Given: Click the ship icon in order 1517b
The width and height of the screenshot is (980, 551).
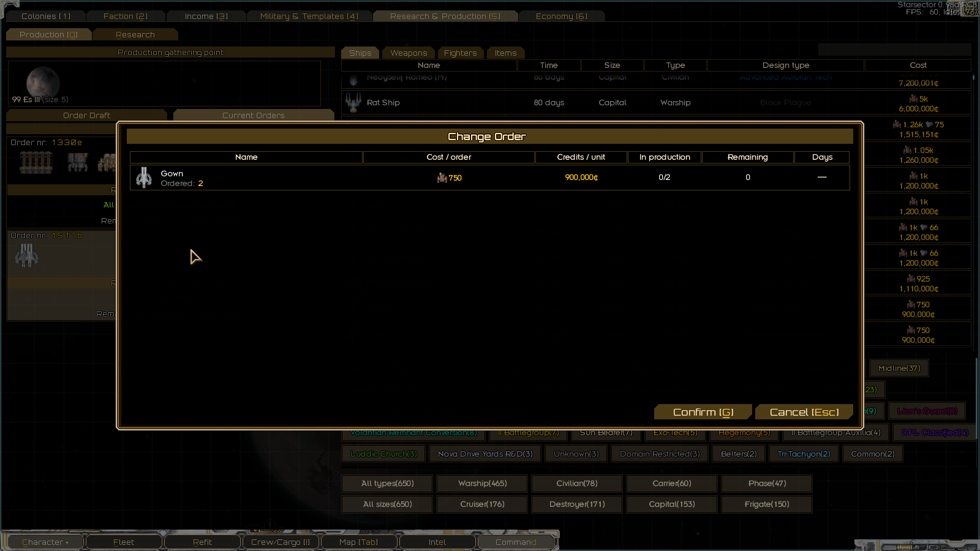Looking at the screenshot, I should (x=26, y=255).
